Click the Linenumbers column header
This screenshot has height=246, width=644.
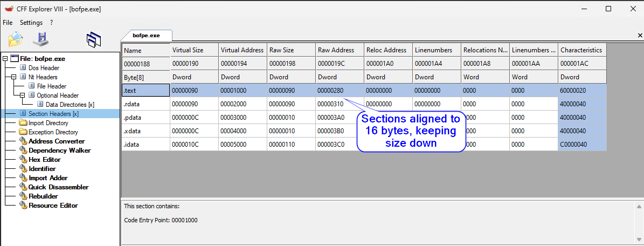(437, 50)
